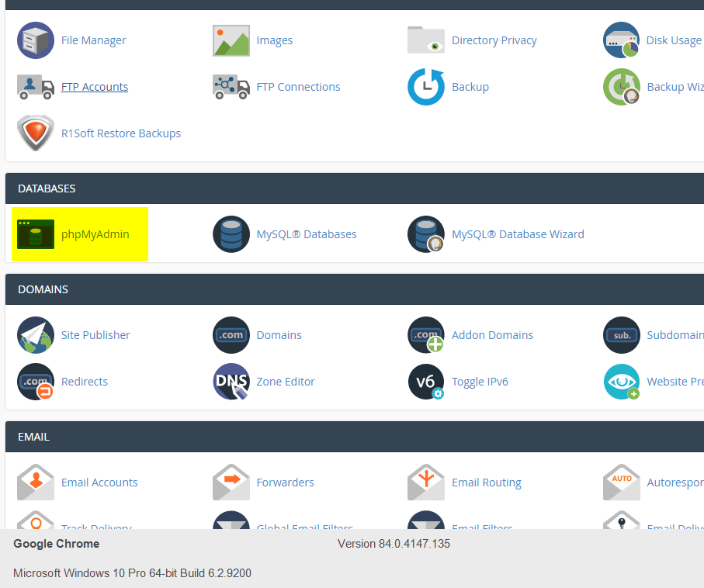The image size is (704, 588).
Task: Click the Forwarders text link
Action: tap(285, 483)
